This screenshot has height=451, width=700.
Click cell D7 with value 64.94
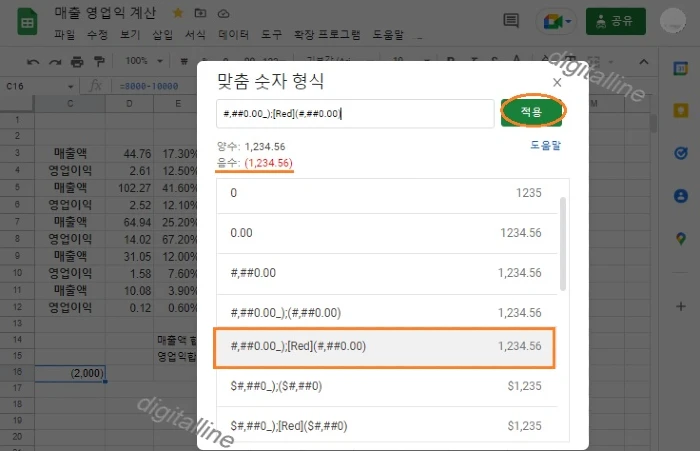pyautogui.click(x=129, y=222)
